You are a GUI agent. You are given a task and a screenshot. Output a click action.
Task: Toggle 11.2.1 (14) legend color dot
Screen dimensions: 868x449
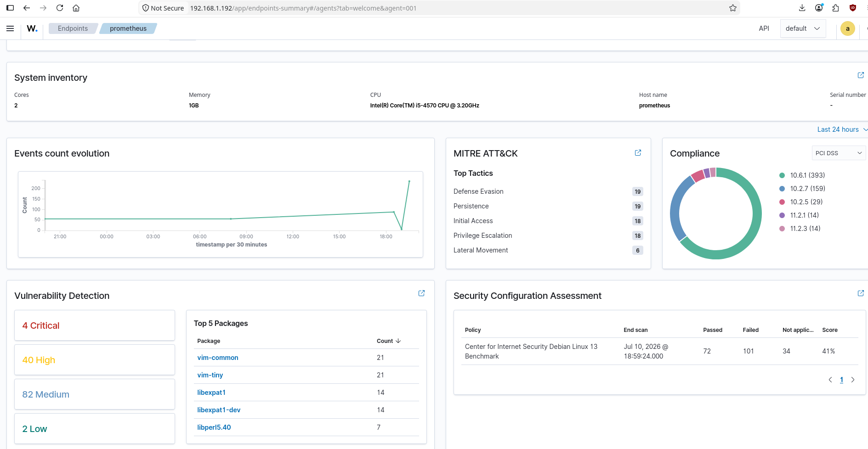[782, 215]
